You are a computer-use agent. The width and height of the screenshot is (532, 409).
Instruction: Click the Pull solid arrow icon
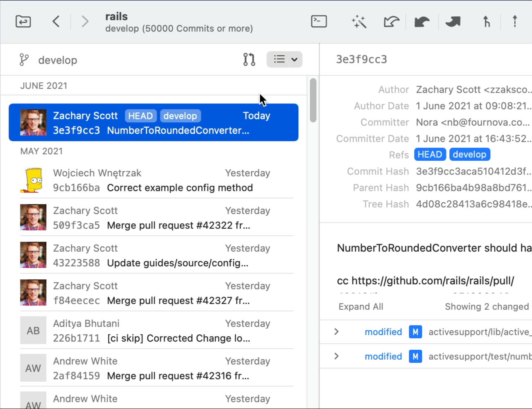point(422,21)
